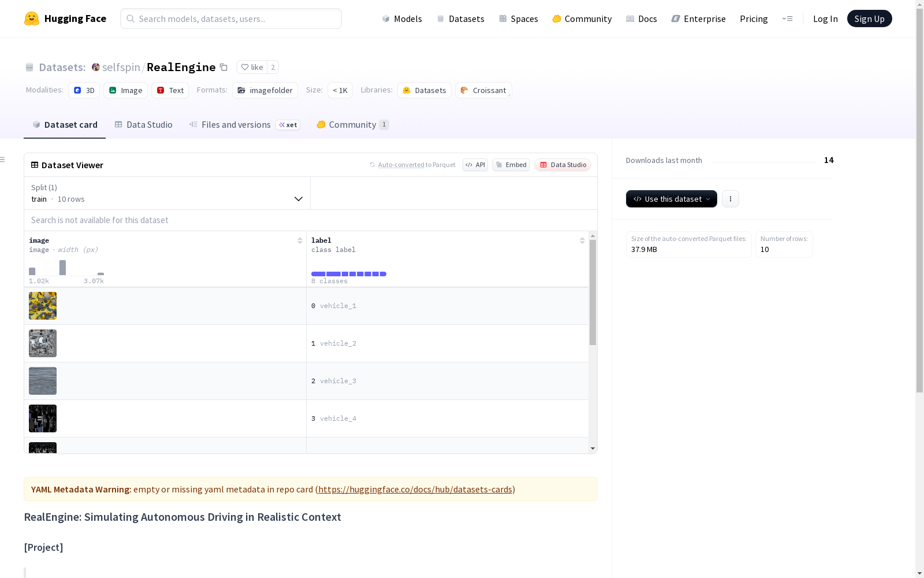The height and width of the screenshot is (578, 924).
Task: Select the 3D modality tag
Action: point(84,90)
